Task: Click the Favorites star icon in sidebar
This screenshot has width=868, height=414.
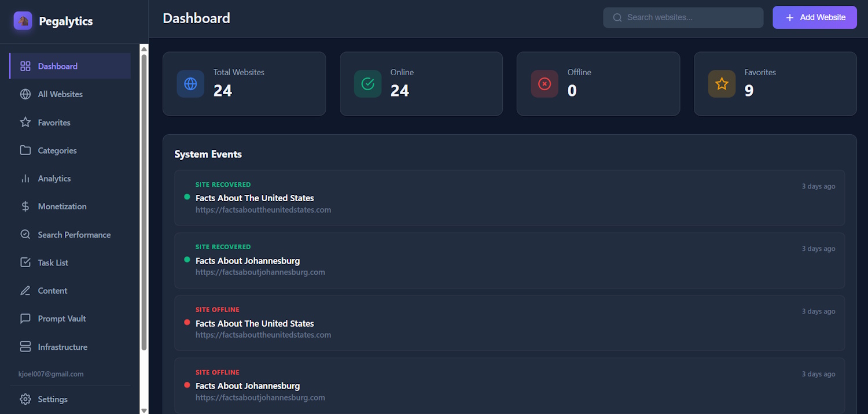Action: [x=25, y=122]
